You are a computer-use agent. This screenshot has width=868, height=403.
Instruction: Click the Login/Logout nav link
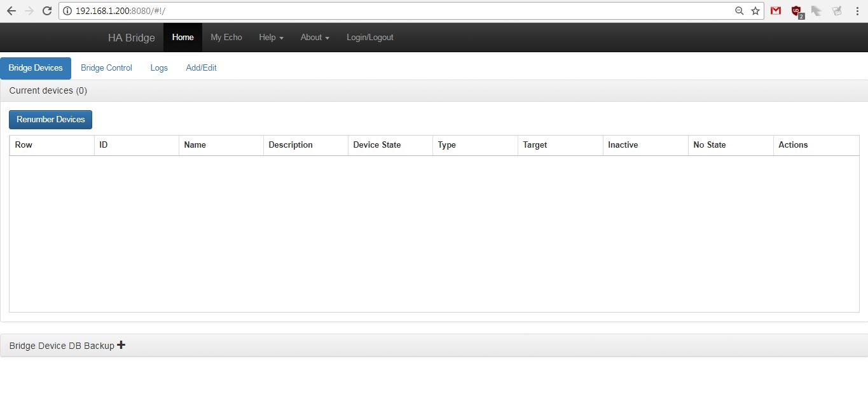(370, 38)
